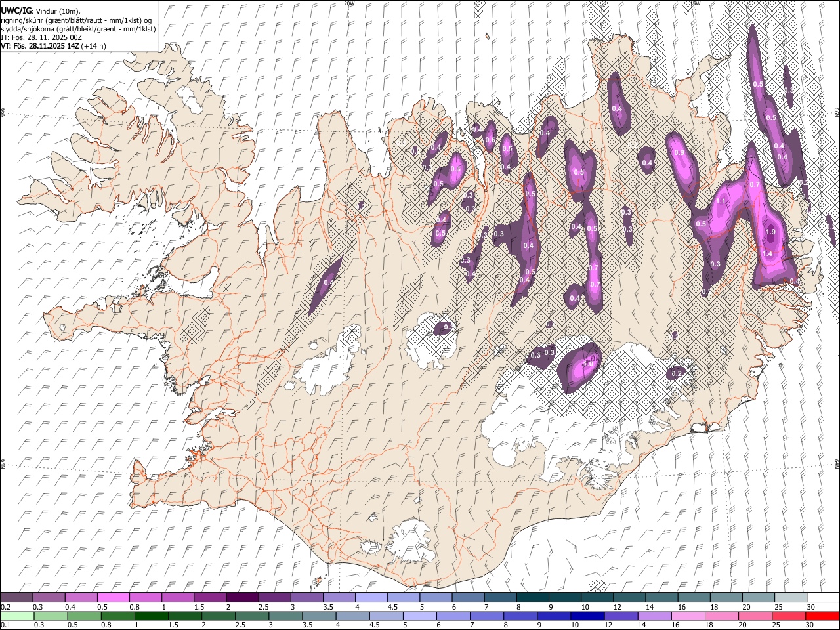
Task: Click the darkest purple 2–2.5 snow legend swatch
Action: coord(241,597)
